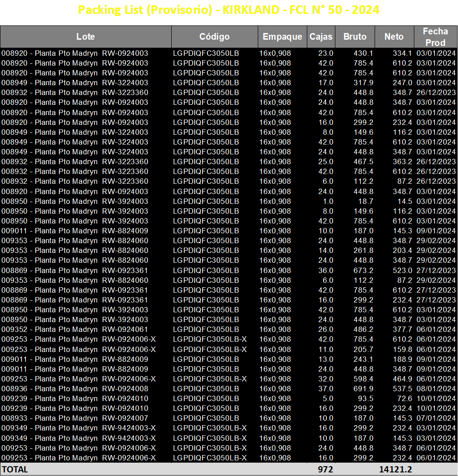Click the Bruto column header

pos(355,37)
